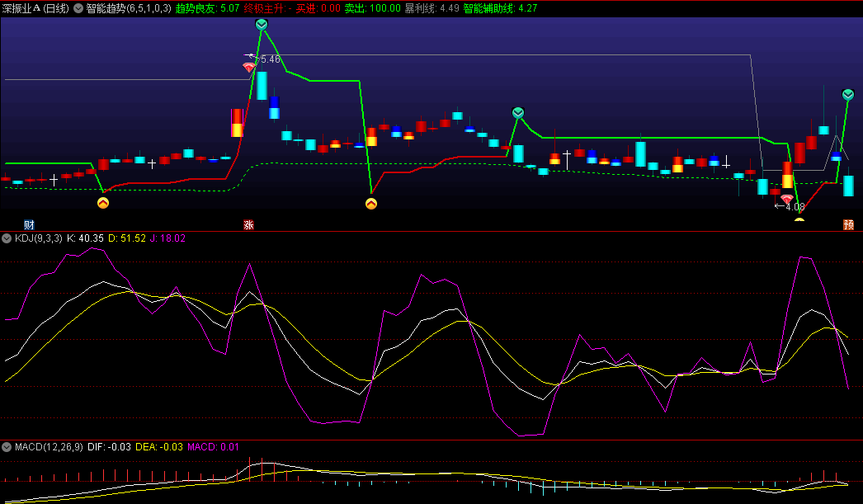Click the red 涨 event marker

248,224
